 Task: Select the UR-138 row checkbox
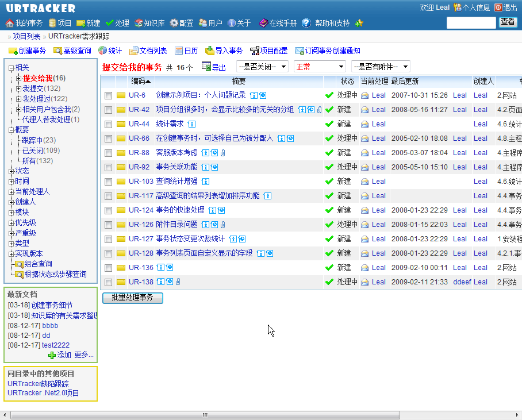[108, 283]
